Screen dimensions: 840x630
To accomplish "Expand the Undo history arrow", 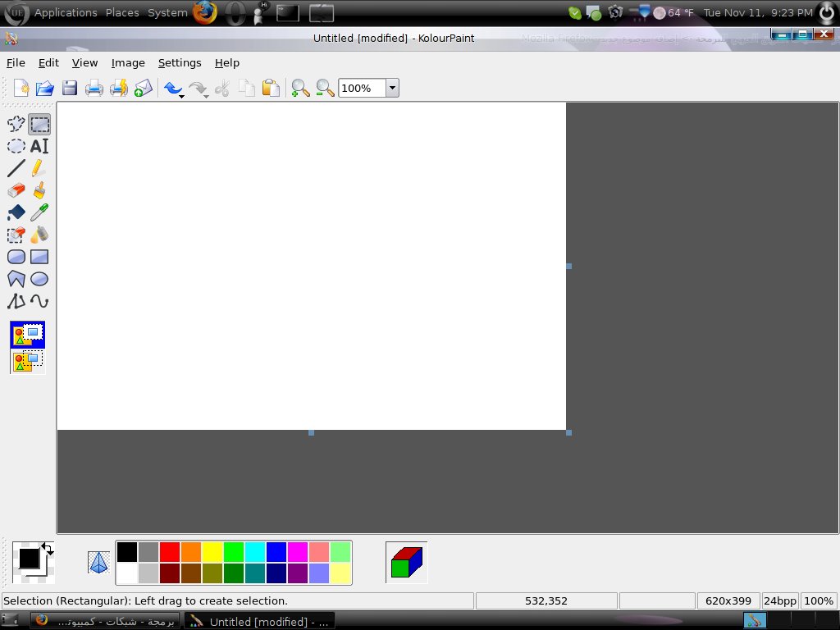I will (181, 97).
